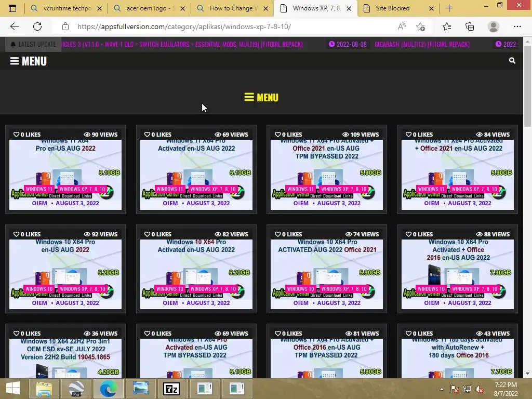Open GIGABASH FitGirl Repack ticker link

pos(422,44)
